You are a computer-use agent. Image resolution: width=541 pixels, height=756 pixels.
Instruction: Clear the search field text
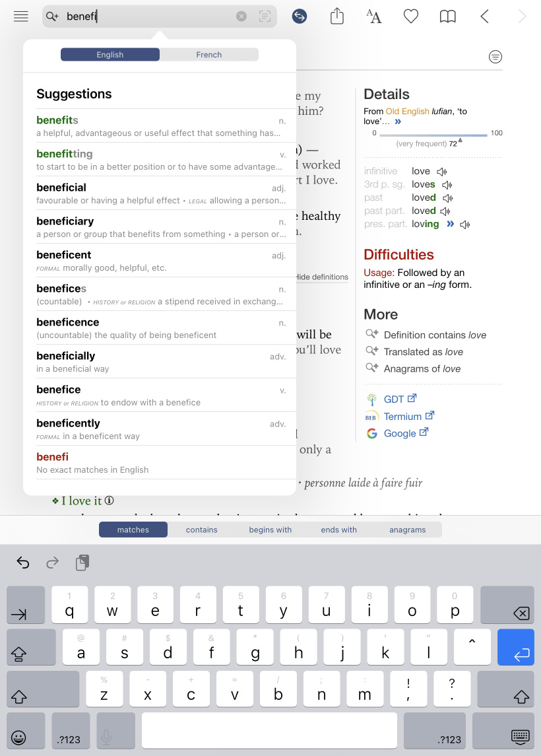pyautogui.click(x=241, y=17)
